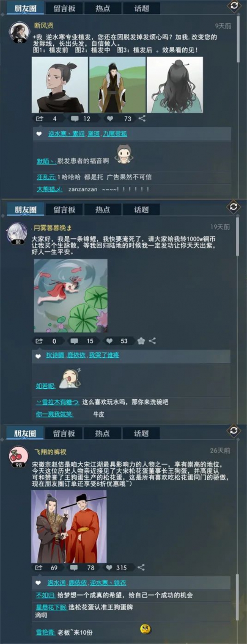Click the flower icon on koi post
Viewport: 247px width, 644px height.
tap(141, 341)
